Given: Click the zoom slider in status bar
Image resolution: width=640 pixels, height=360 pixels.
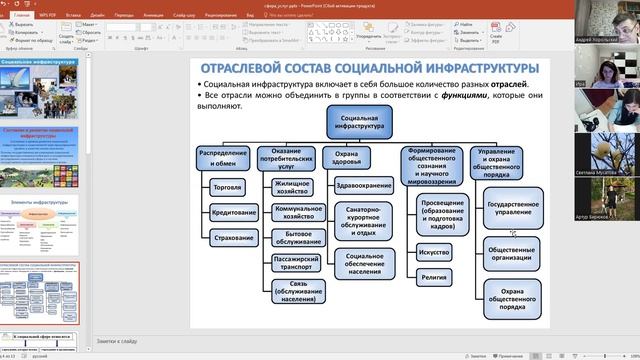Looking at the screenshot, I should [x=605, y=356].
